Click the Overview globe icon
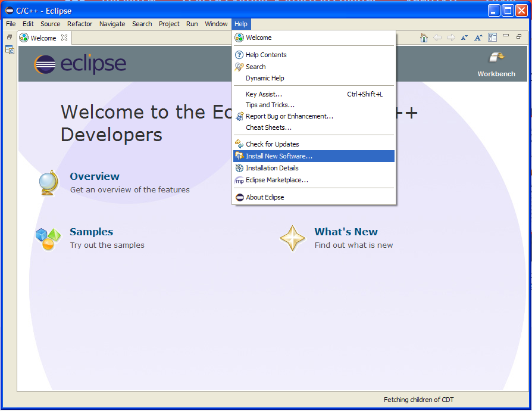 point(49,183)
